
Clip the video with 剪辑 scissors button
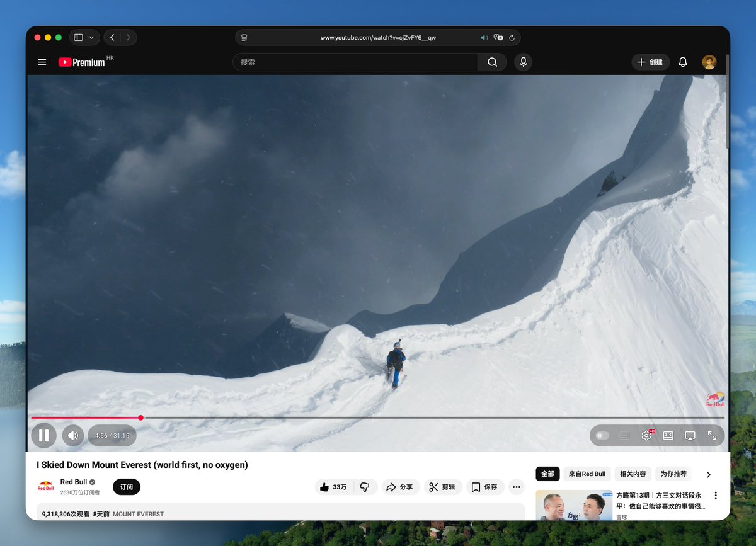(x=442, y=487)
